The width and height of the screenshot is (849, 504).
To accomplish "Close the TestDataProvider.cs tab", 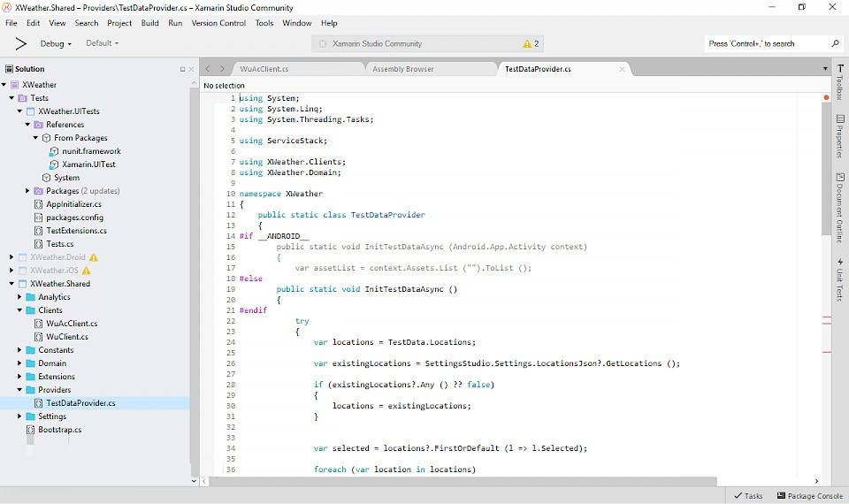I will point(622,69).
